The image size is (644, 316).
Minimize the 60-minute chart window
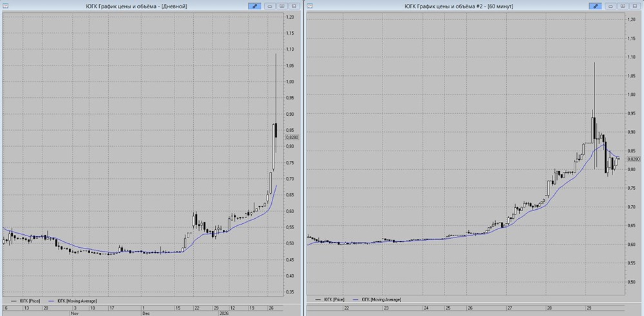click(611, 6)
